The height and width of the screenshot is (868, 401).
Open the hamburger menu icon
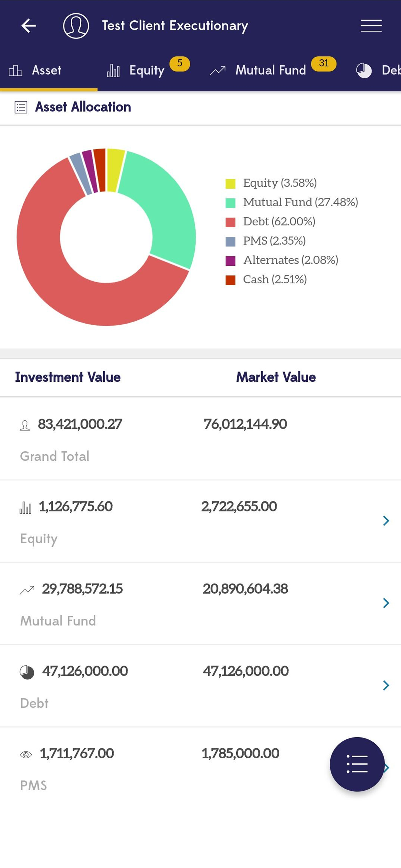371,26
